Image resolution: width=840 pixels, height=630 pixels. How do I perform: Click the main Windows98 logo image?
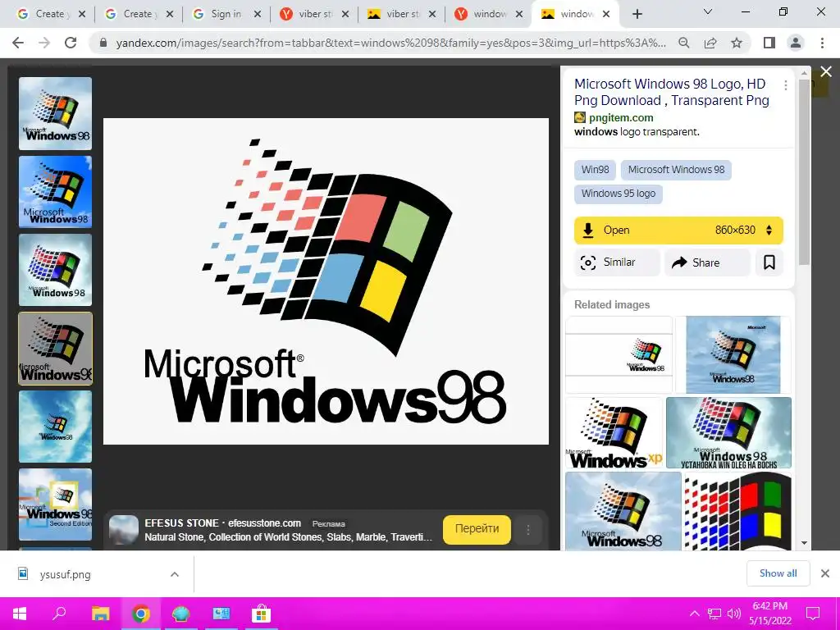(x=326, y=281)
